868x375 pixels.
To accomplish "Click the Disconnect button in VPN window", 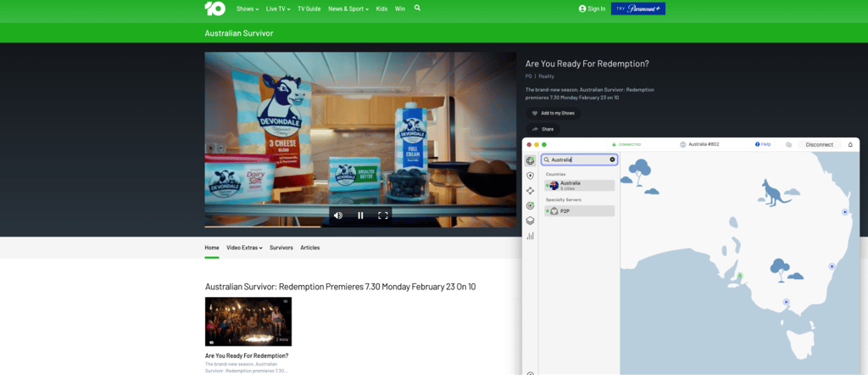I will pyautogui.click(x=820, y=144).
